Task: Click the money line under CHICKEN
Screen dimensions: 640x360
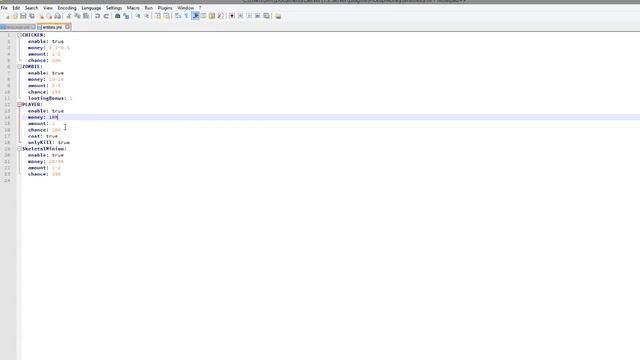Action: tap(49, 48)
